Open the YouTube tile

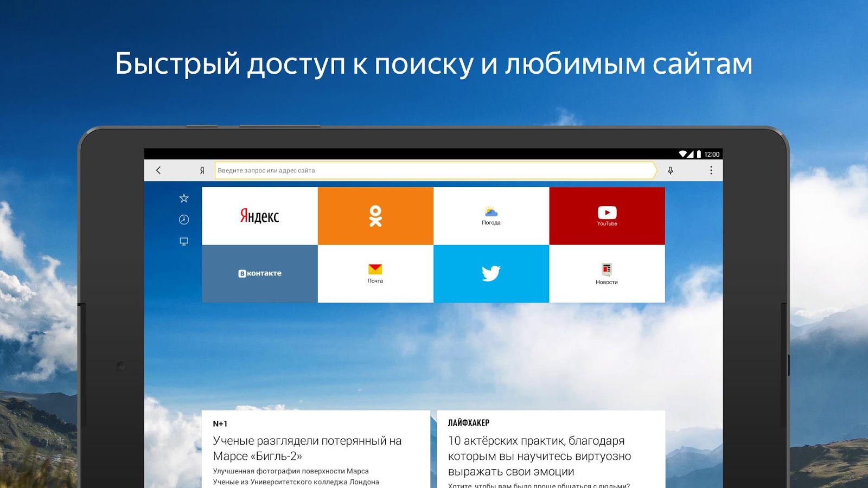coord(607,216)
